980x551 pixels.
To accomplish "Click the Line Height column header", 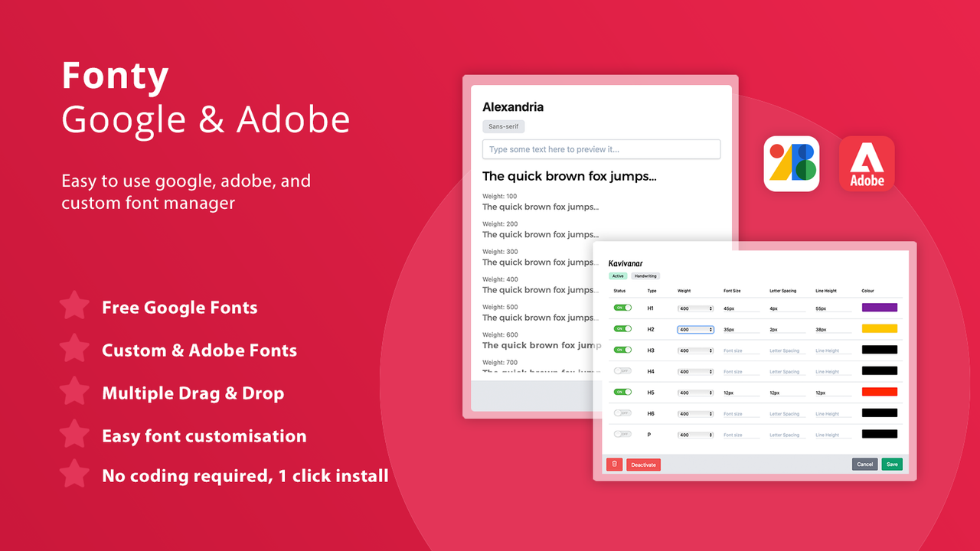I will (827, 291).
